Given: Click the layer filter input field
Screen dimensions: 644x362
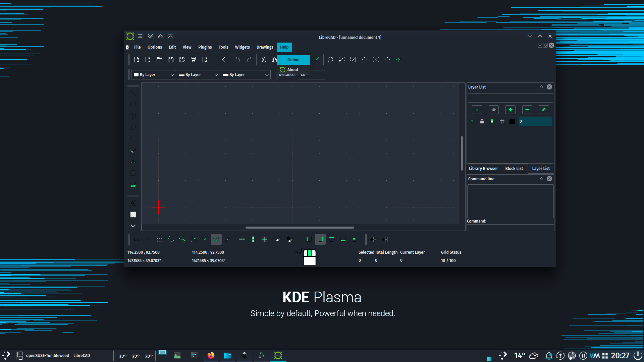Looking at the screenshot, I should (511, 98).
